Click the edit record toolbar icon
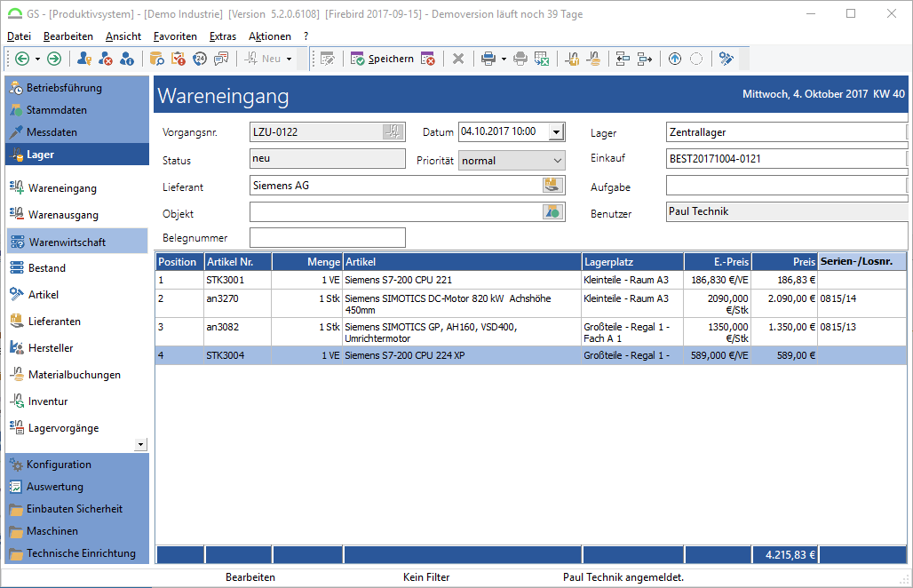 click(x=328, y=59)
